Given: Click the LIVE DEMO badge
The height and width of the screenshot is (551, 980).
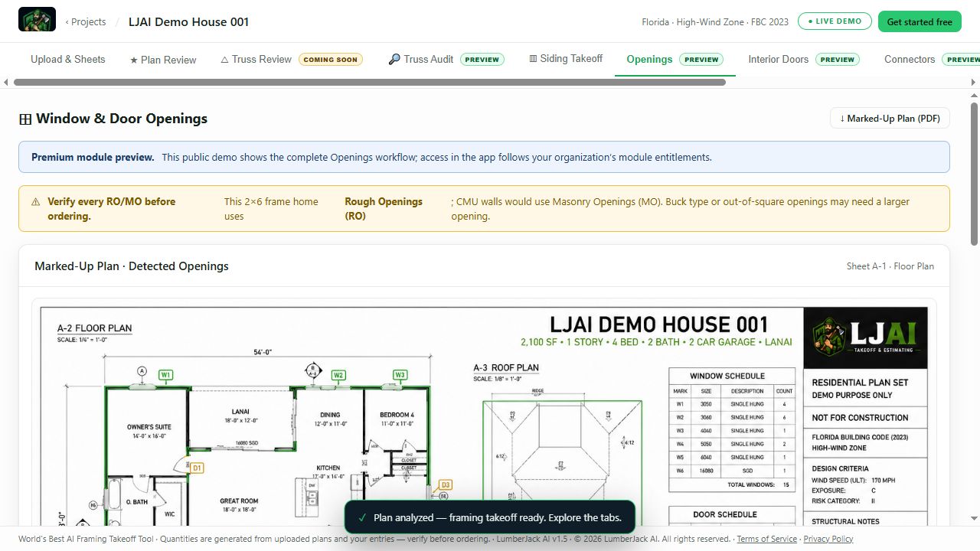Looking at the screenshot, I should click(835, 21).
